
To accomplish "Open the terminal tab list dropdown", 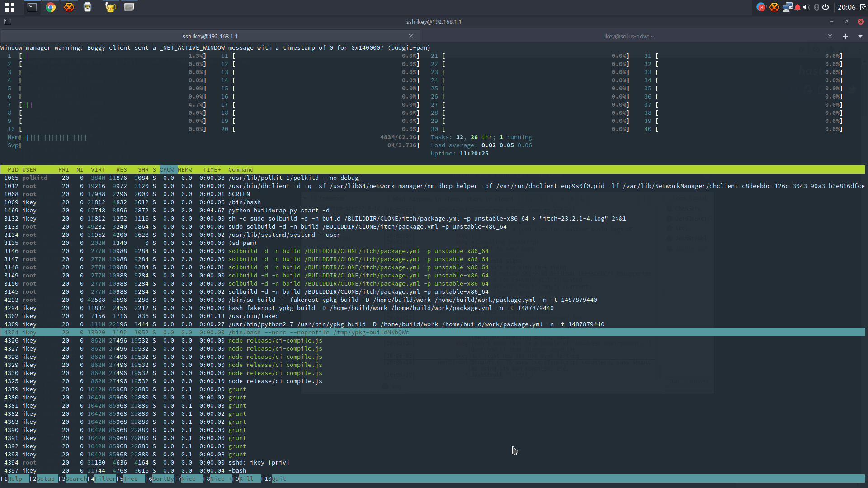I will pos(860,36).
